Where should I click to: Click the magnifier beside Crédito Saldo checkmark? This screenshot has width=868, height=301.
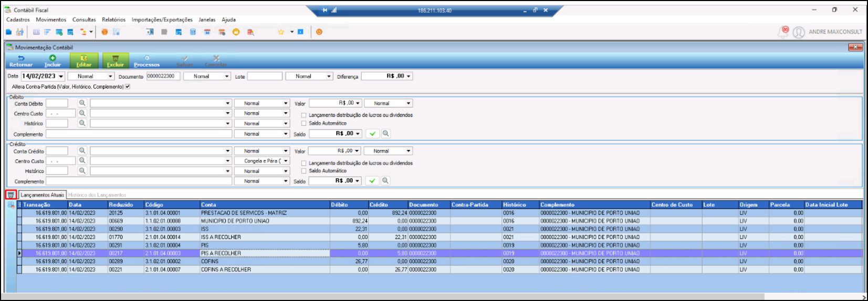pos(385,181)
